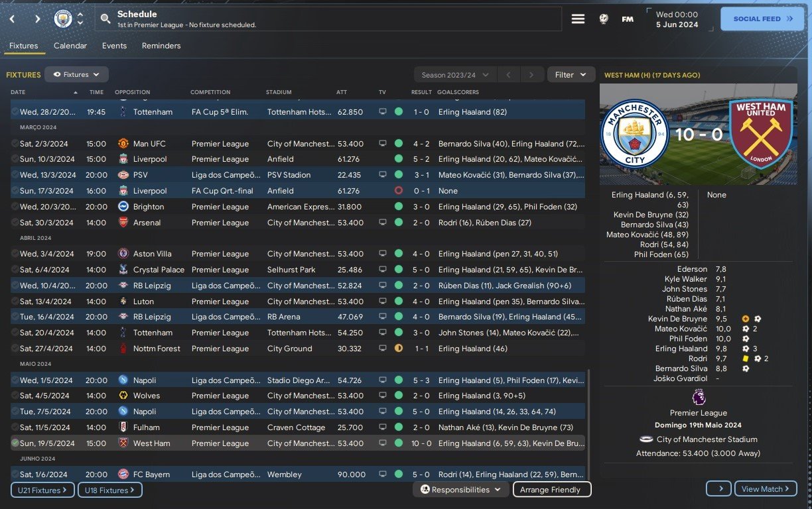Open the FM menu icon
Image resolution: width=812 pixels, height=509 pixels.
coord(627,19)
